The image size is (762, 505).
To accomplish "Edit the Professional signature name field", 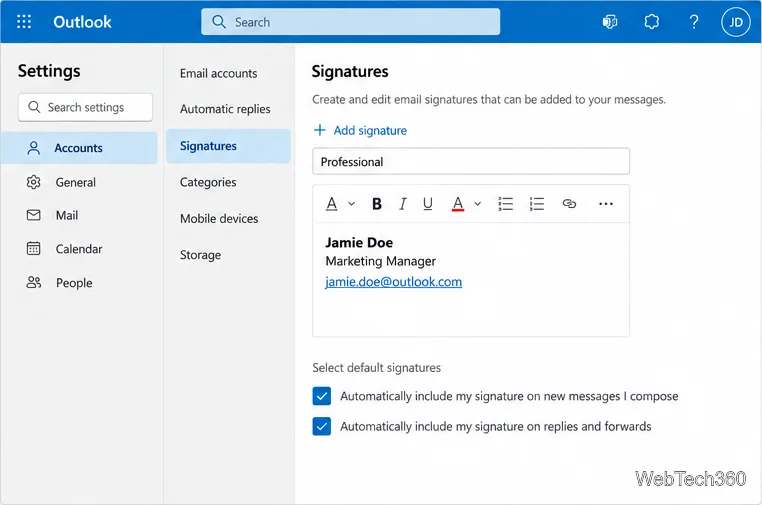I will [x=471, y=161].
